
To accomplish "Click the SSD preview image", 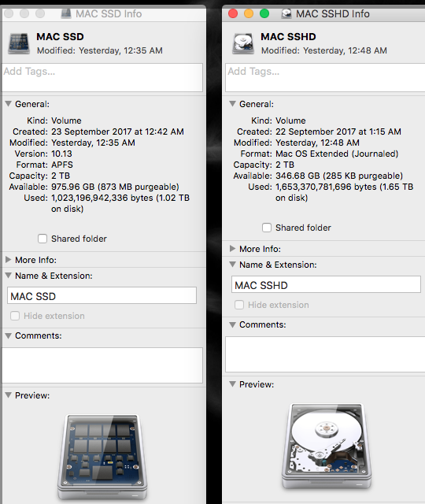I will pyautogui.click(x=102, y=457).
